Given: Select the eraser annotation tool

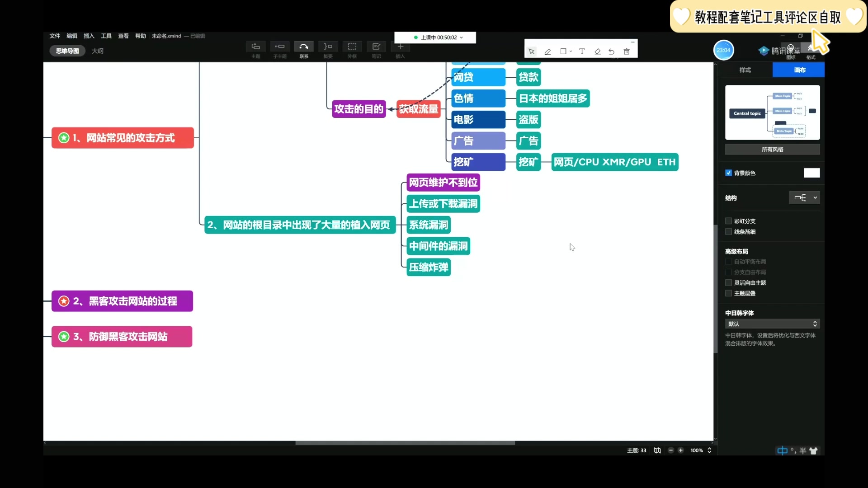Looking at the screenshot, I should [598, 52].
